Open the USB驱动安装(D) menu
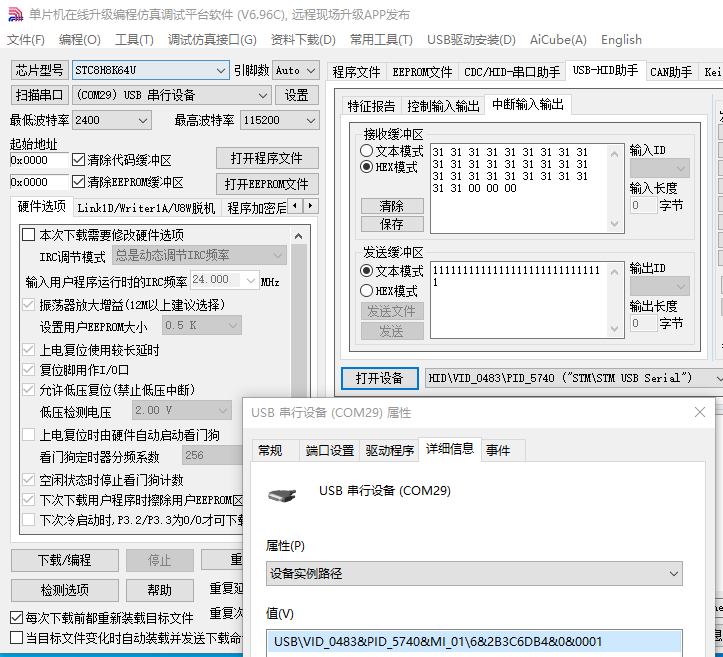This screenshot has height=657, width=723. (x=471, y=40)
